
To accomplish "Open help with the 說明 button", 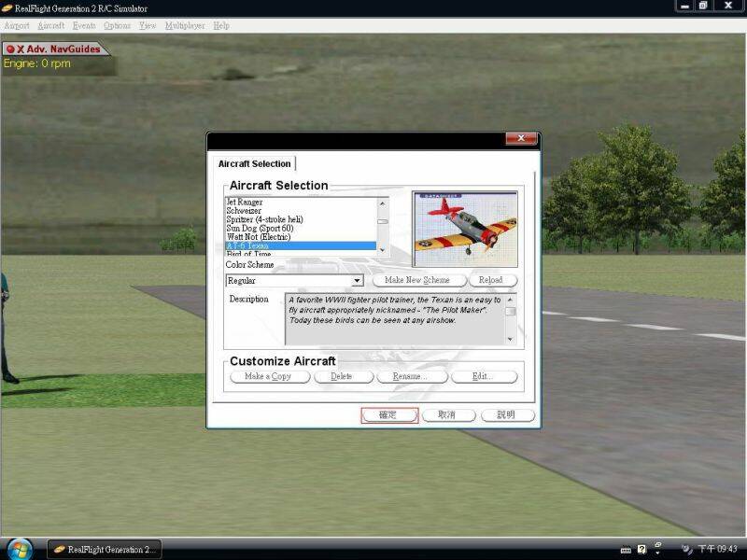I will coord(508,415).
